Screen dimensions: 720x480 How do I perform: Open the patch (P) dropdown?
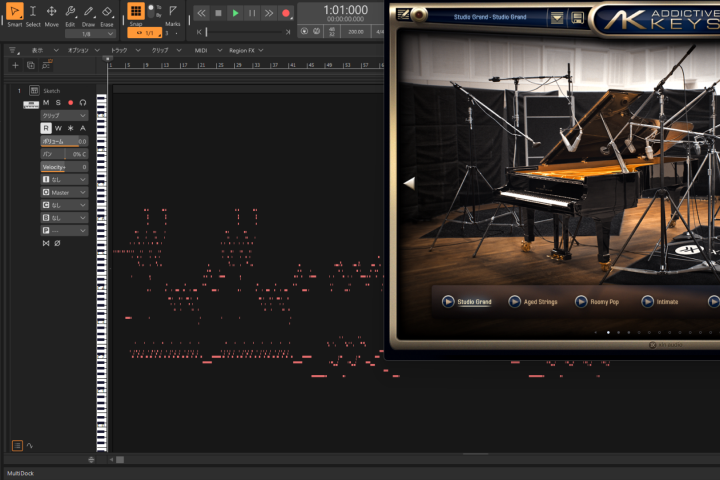(x=64, y=231)
